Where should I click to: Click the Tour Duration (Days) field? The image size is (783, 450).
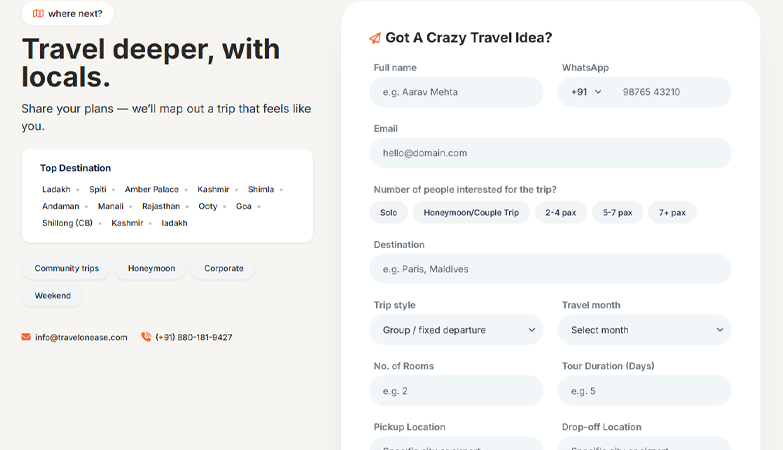coord(644,391)
